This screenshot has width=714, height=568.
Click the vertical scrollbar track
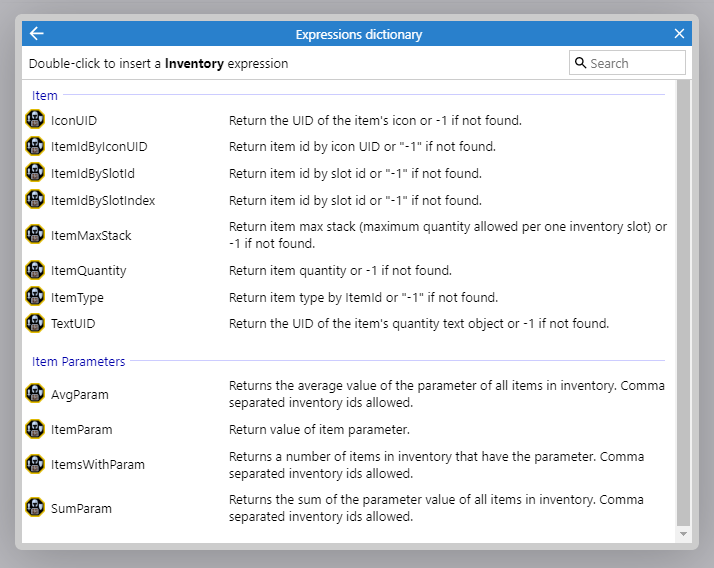(684, 300)
